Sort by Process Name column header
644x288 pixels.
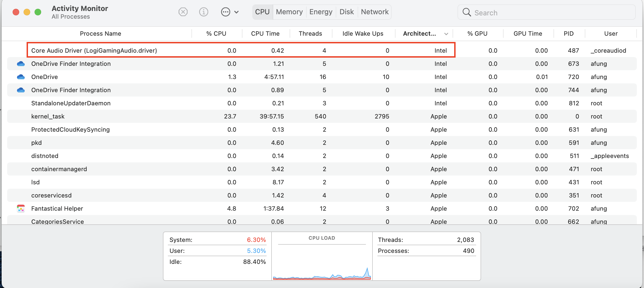click(100, 34)
